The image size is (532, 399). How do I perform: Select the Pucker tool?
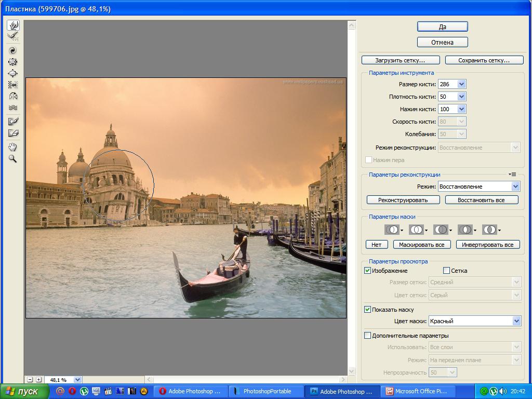pyautogui.click(x=13, y=62)
